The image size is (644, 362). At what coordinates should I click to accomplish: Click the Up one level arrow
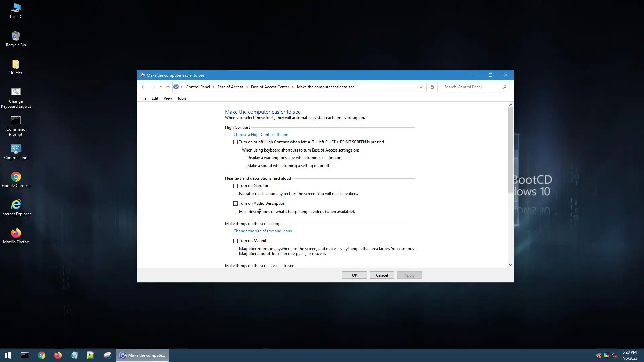(168, 87)
